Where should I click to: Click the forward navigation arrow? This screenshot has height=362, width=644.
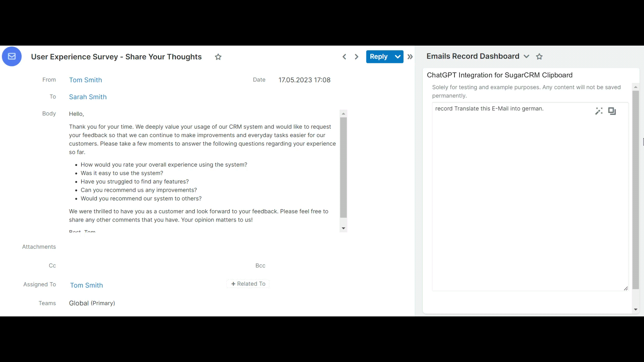pos(356,57)
